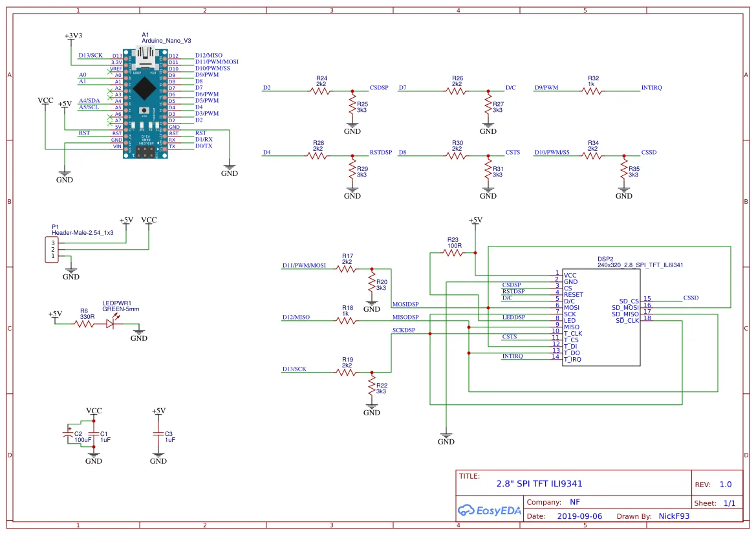Select the title text 2.8" SPI TFT ILI9341

539,484
